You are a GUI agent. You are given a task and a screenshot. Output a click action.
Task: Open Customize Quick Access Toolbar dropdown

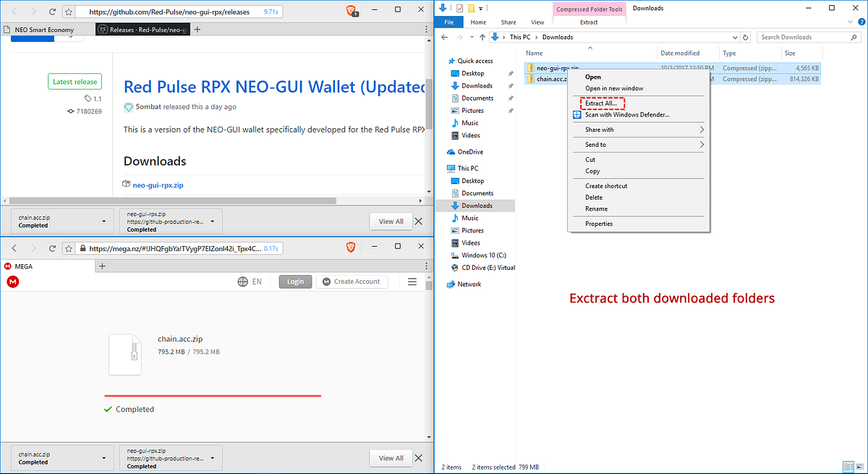[x=482, y=9]
